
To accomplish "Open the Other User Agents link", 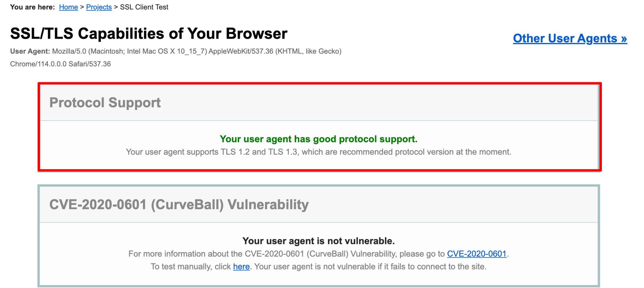I will coord(570,38).
